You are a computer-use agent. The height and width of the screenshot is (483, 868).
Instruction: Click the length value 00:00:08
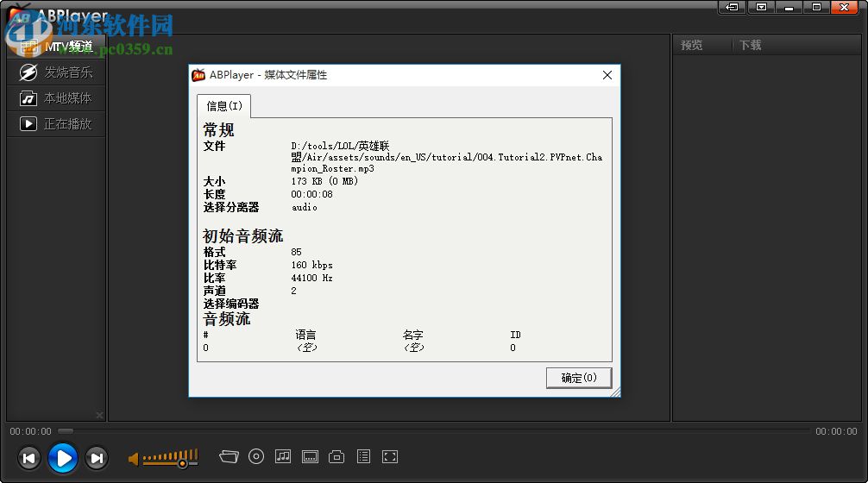coord(311,194)
